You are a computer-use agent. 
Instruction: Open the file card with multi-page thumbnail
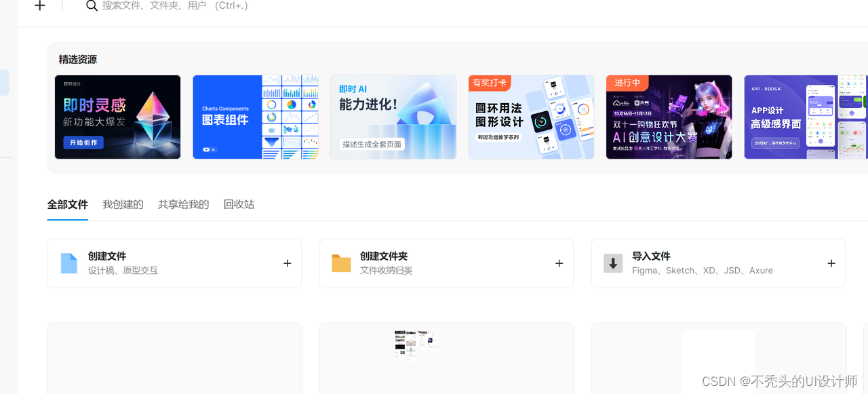446,358
